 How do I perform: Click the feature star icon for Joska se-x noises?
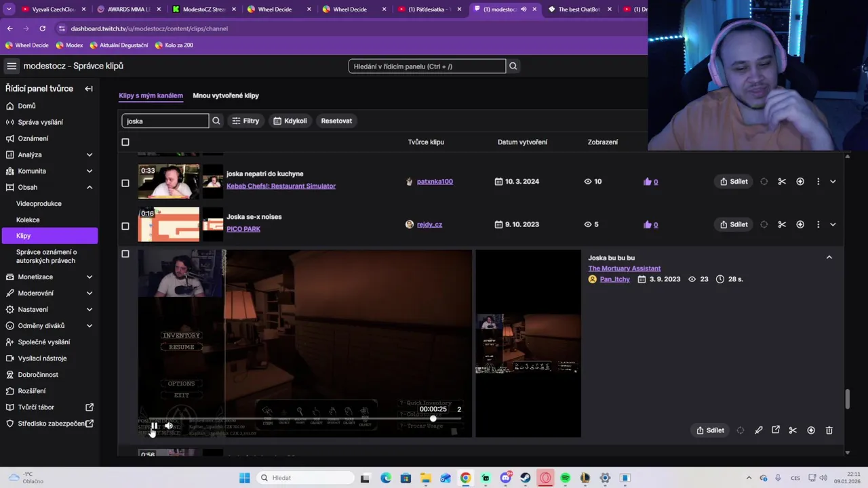[800, 224]
